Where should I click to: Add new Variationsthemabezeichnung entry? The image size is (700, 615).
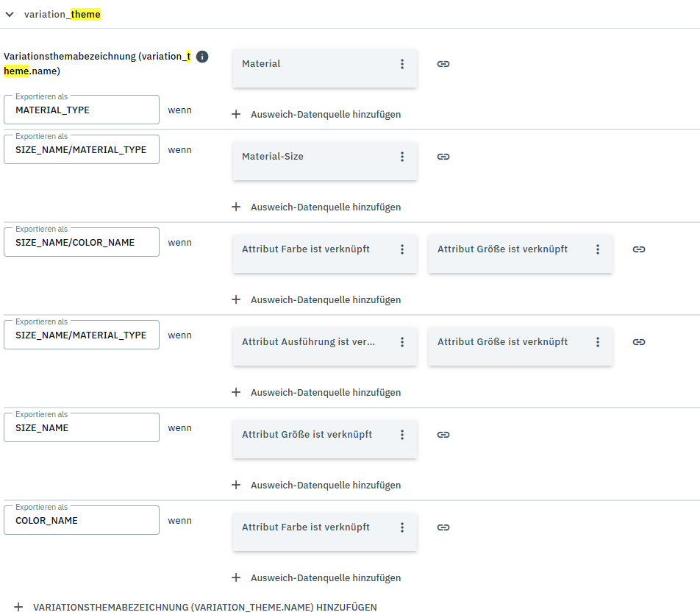coord(196,607)
